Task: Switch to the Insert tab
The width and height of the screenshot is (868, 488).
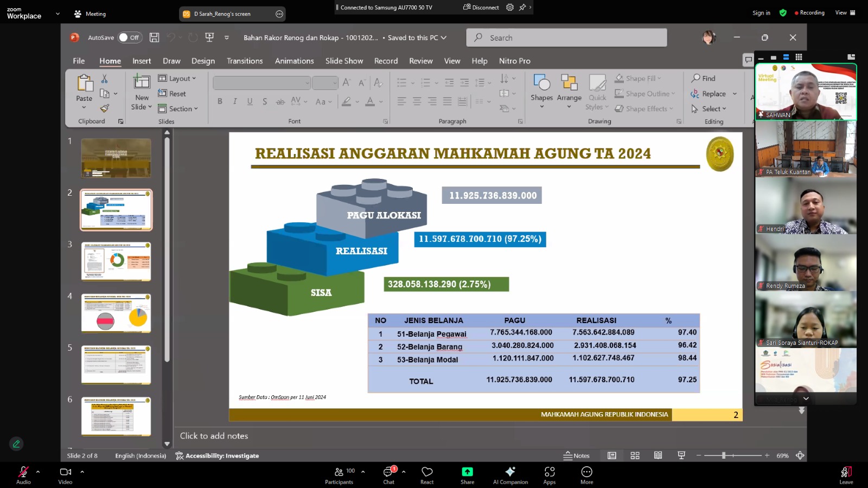Action: (142, 61)
